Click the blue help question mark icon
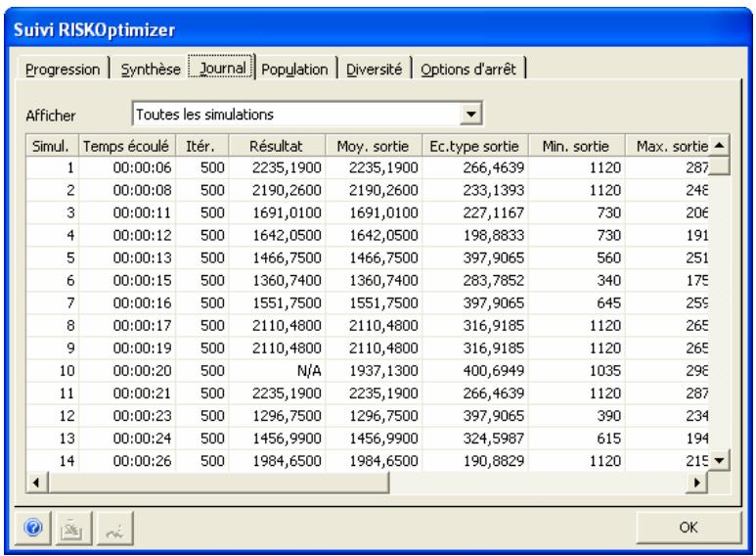Viewport: 756px width, 556px height. point(33,528)
